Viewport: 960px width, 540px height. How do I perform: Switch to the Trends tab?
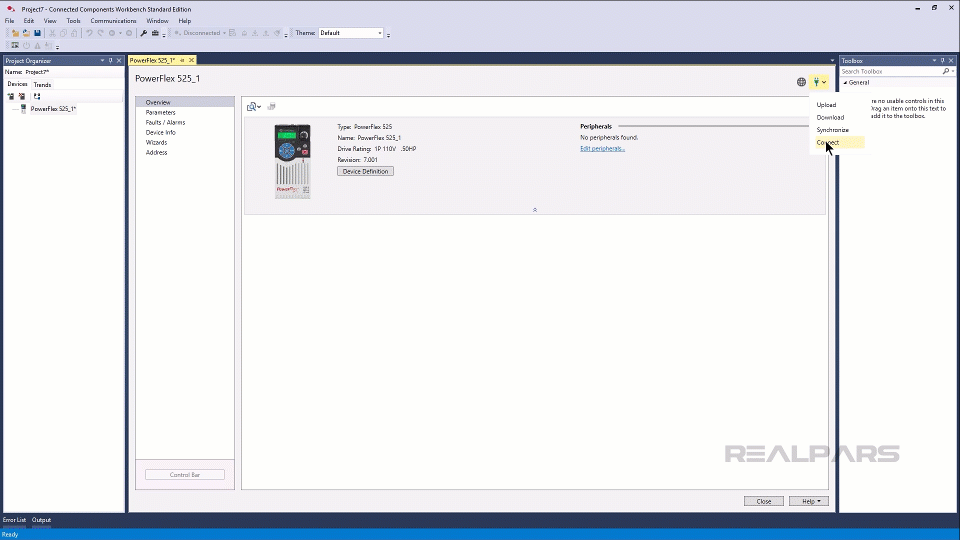coord(42,84)
